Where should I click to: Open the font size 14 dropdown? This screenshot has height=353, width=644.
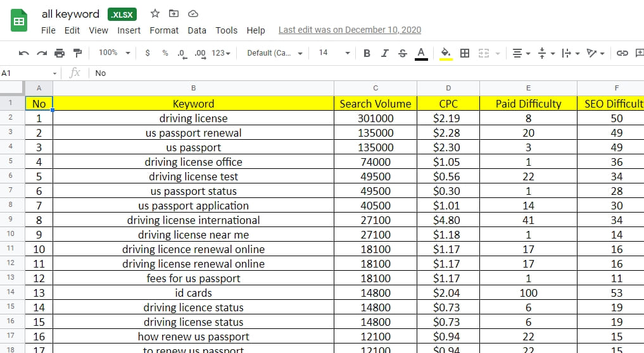click(334, 53)
